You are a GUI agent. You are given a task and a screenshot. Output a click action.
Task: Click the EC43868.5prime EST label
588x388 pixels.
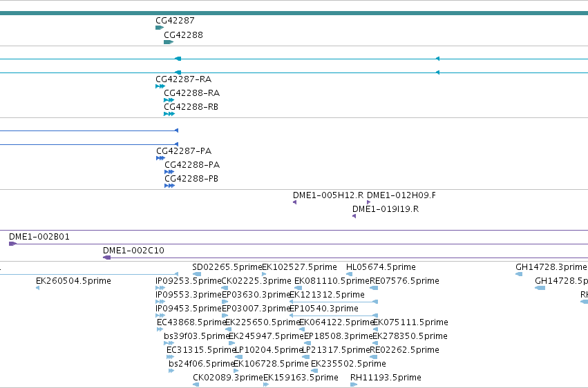coord(191,322)
